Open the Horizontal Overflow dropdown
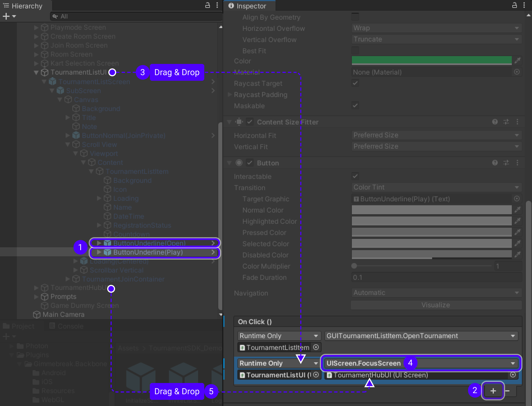 click(436, 28)
